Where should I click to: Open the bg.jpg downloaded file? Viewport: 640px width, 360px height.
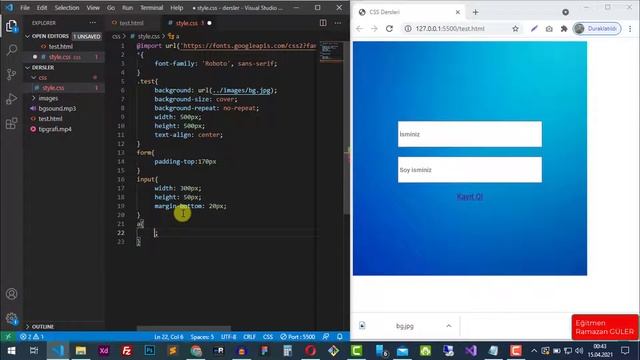coord(404,326)
